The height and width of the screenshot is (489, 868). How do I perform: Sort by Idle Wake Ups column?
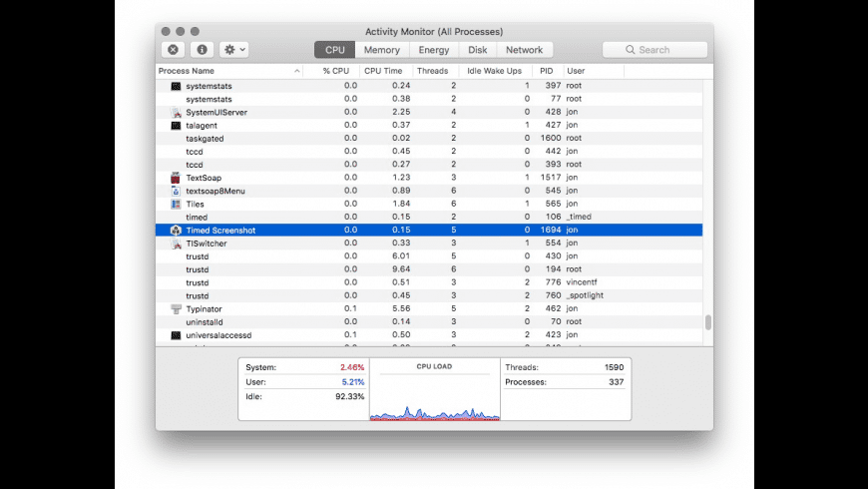(x=494, y=71)
